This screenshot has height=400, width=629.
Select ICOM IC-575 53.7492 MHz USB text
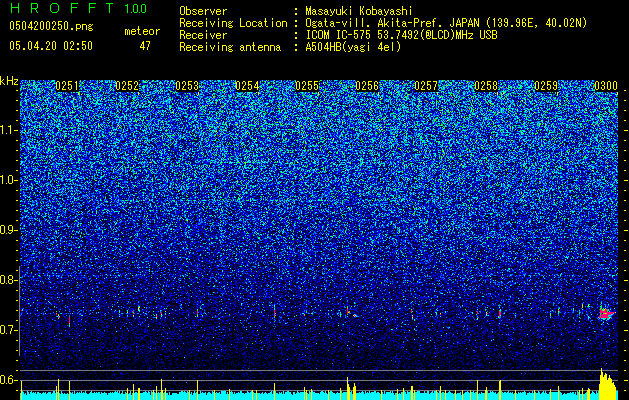(402, 35)
